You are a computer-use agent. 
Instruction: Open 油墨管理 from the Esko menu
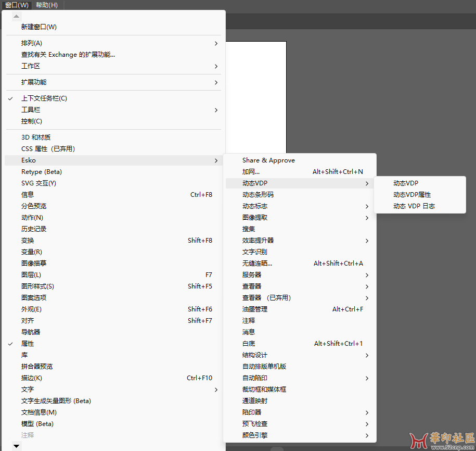point(255,309)
